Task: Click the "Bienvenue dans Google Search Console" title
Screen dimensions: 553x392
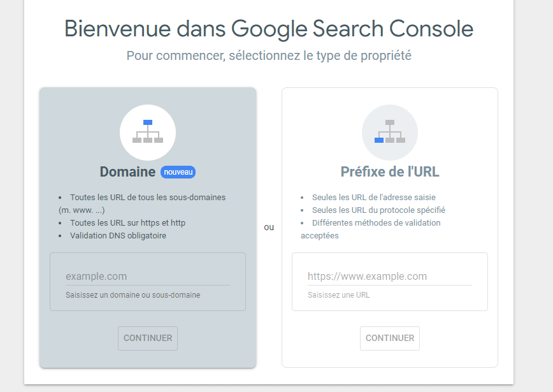Action: 269,29
